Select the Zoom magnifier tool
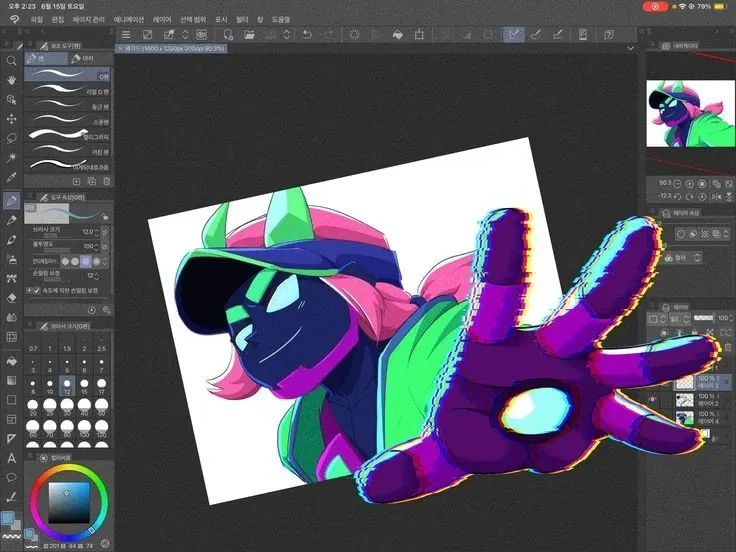The width and height of the screenshot is (736, 552). click(x=11, y=61)
